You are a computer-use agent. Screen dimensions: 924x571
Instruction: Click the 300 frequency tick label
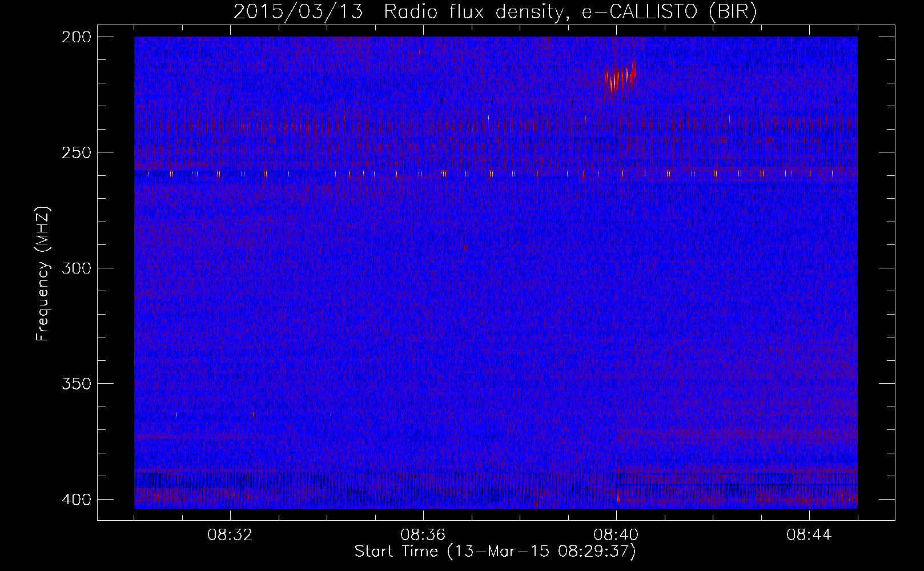pyautogui.click(x=76, y=268)
